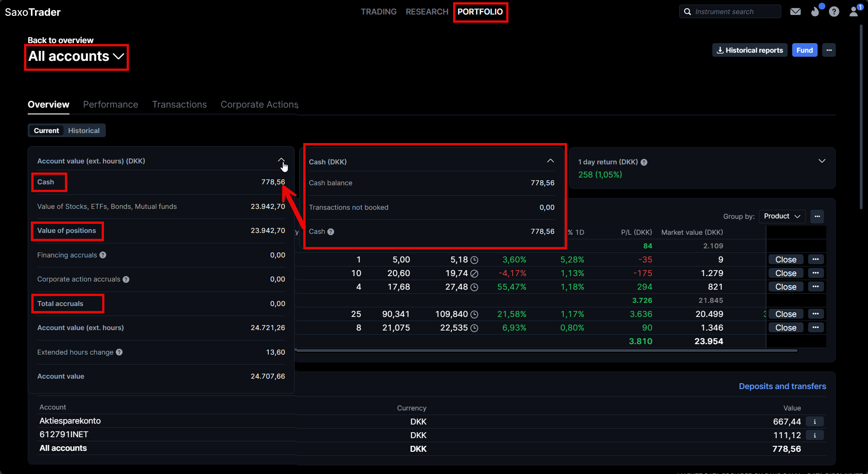The height and width of the screenshot is (474, 868).
Task: Expand the 1 day return panel
Action: [x=822, y=161]
